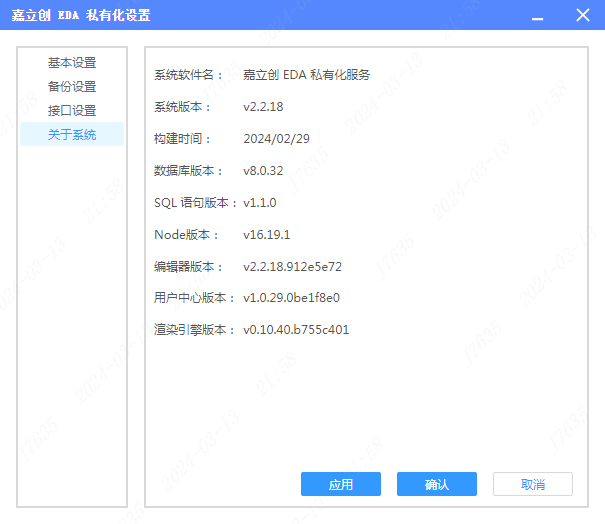Close the 私有化设置 dialog
The height and width of the screenshot is (524, 605).
583,15
